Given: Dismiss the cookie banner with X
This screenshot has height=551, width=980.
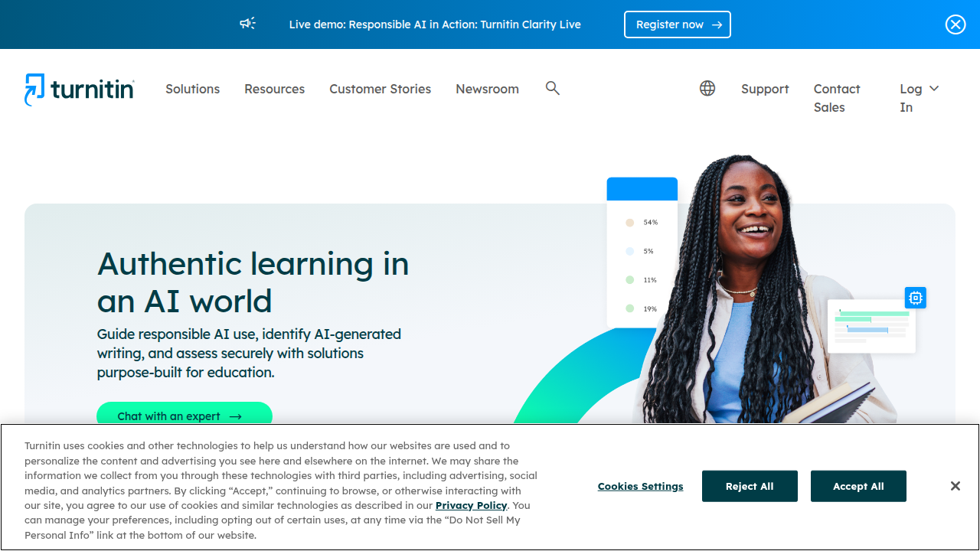Looking at the screenshot, I should coord(955,486).
